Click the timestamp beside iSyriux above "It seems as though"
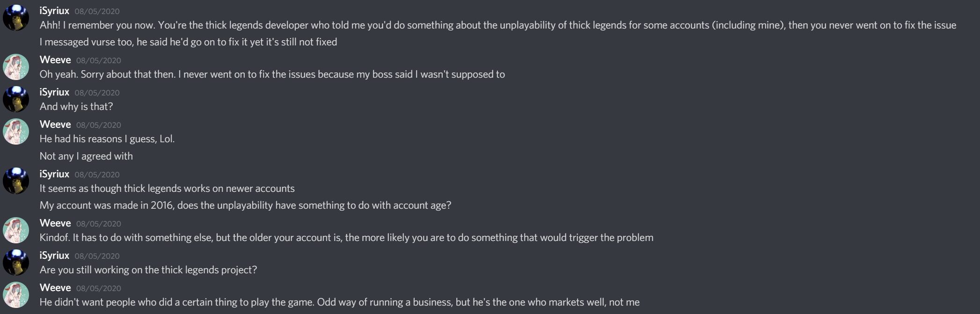This screenshot has width=980, height=314. pyautogui.click(x=97, y=175)
